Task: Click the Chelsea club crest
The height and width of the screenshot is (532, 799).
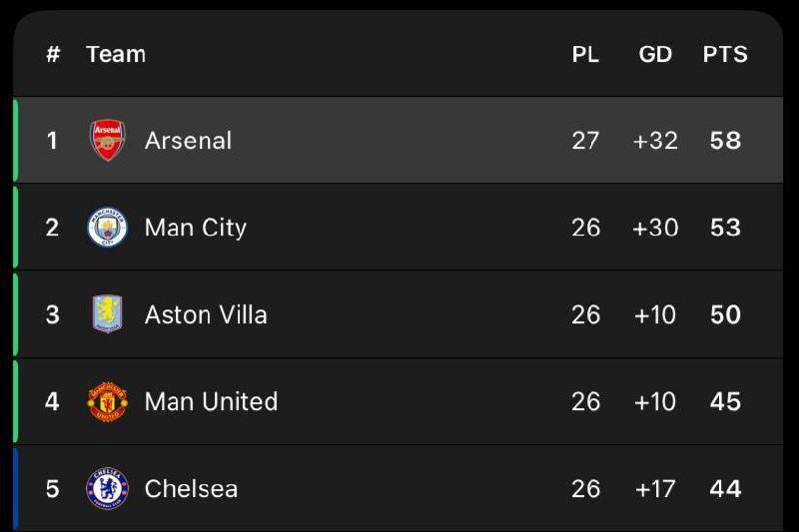Action: [108, 488]
